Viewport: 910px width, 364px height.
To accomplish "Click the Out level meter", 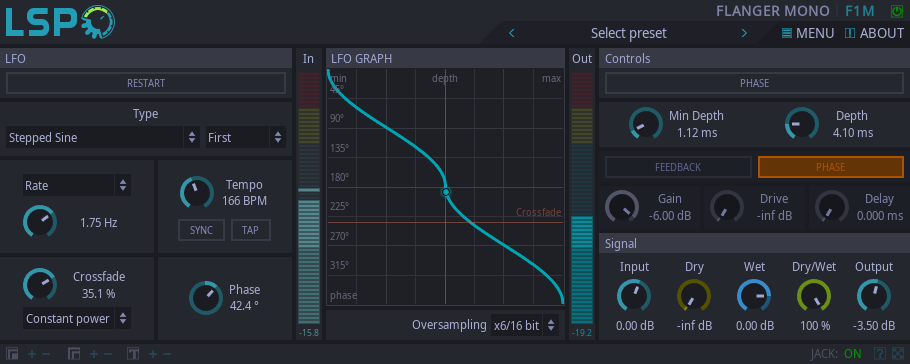I will click(582, 198).
